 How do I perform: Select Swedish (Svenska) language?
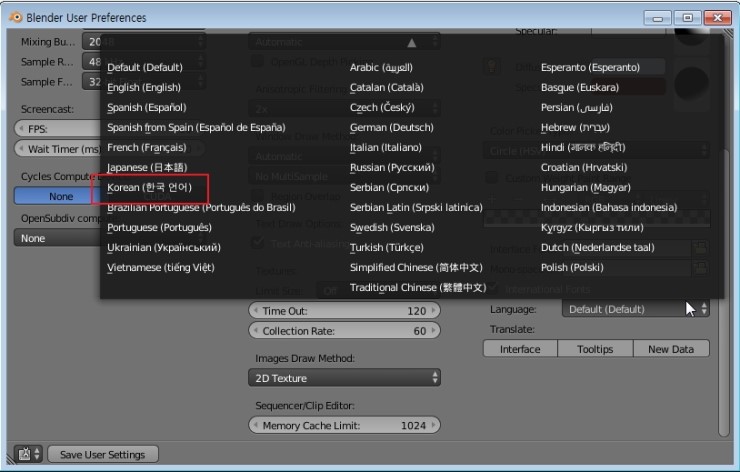pyautogui.click(x=392, y=228)
